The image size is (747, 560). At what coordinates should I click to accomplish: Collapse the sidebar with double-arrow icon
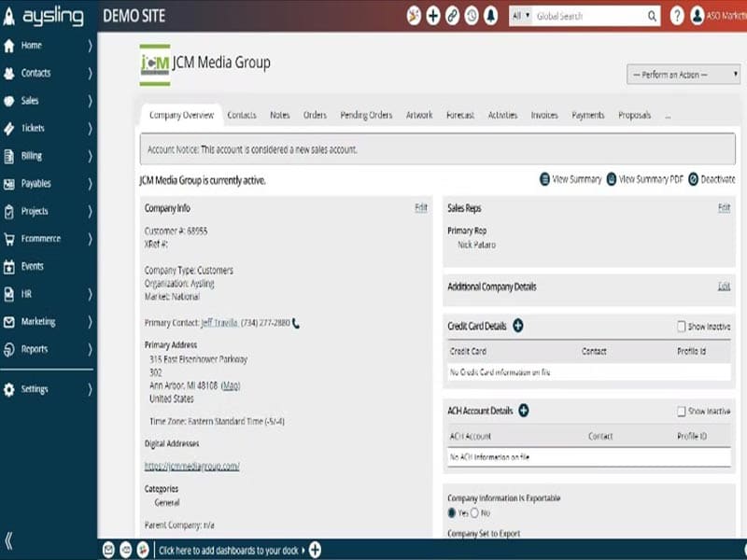pyautogui.click(x=9, y=540)
